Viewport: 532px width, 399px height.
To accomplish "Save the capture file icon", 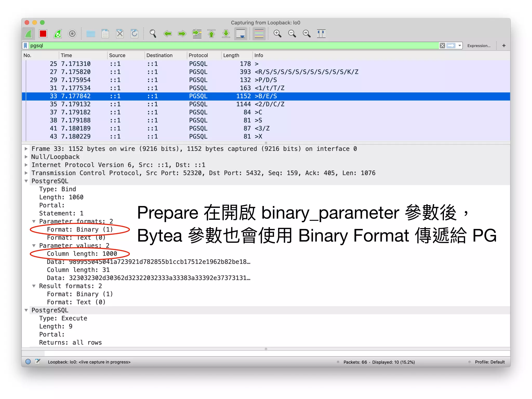I will (x=105, y=34).
